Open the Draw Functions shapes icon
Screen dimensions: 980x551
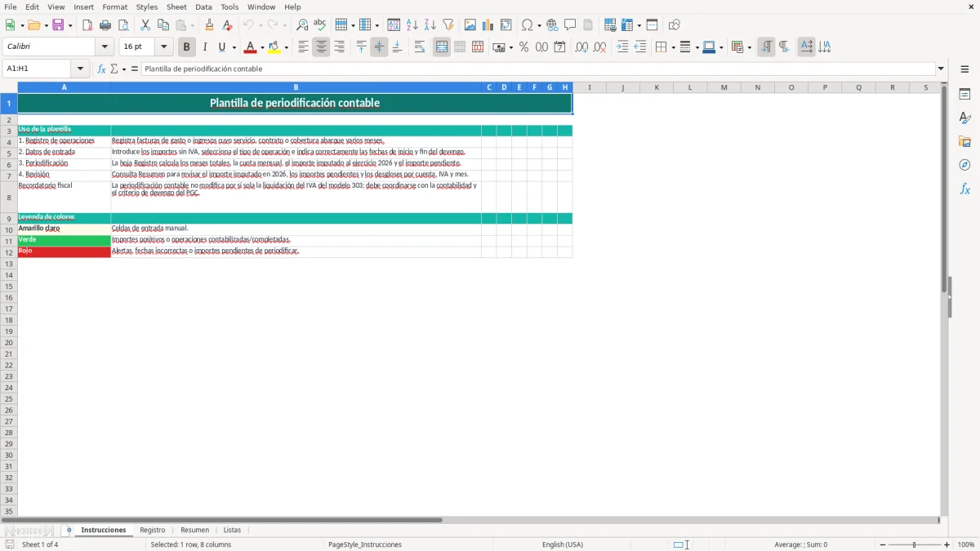[x=674, y=25]
